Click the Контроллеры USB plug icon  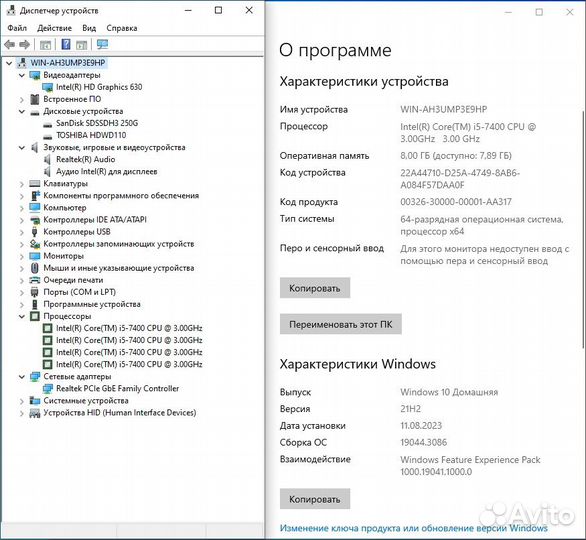[35, 232]
